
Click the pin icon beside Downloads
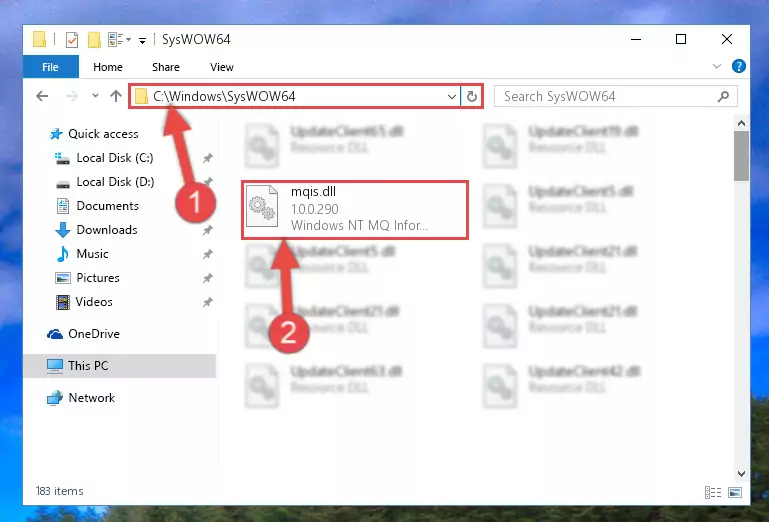(x=208, y=230)
